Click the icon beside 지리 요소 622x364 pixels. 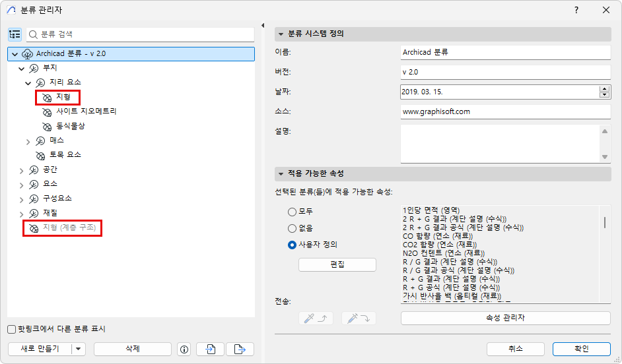click(40, 83)
